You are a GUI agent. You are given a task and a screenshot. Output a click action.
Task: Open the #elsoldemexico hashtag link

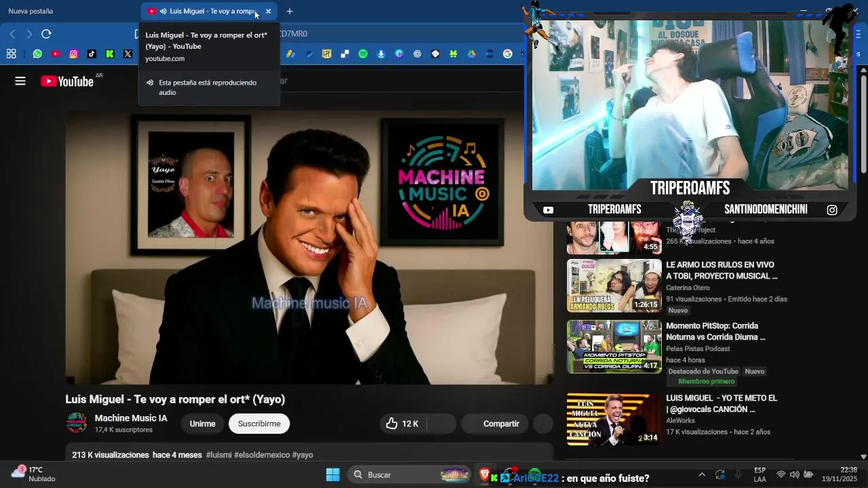[262, 455]
